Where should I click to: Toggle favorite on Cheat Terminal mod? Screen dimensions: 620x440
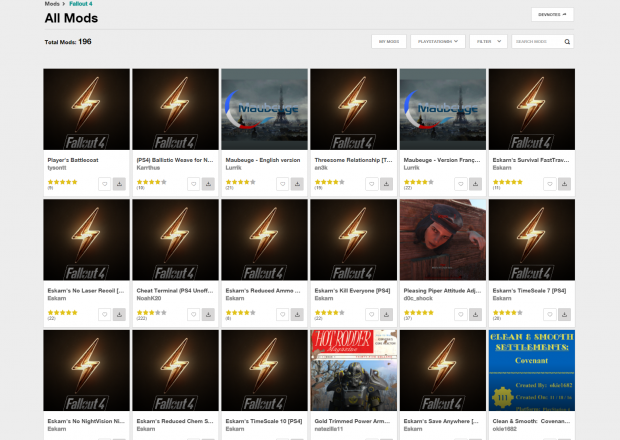point(193,314)
